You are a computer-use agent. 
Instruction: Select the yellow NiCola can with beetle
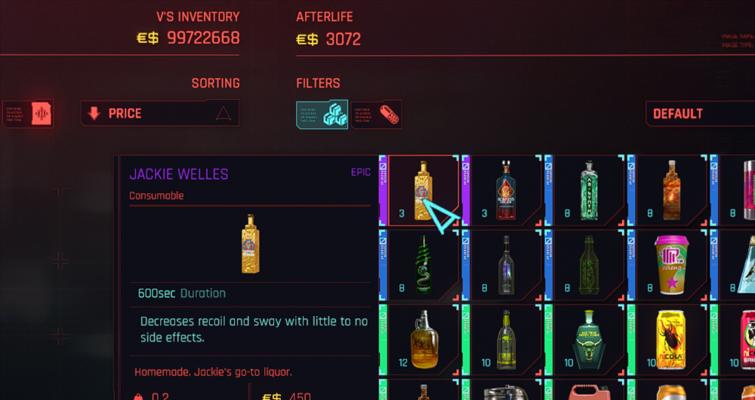coord(672,339)
